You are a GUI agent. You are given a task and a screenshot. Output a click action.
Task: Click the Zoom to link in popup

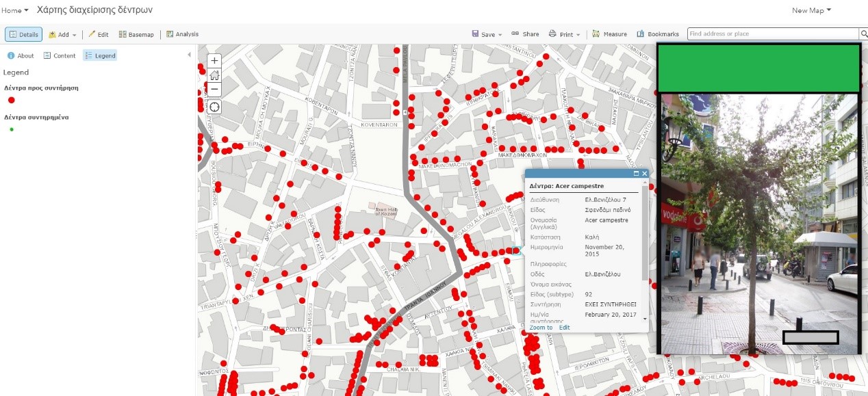(541, 328)
